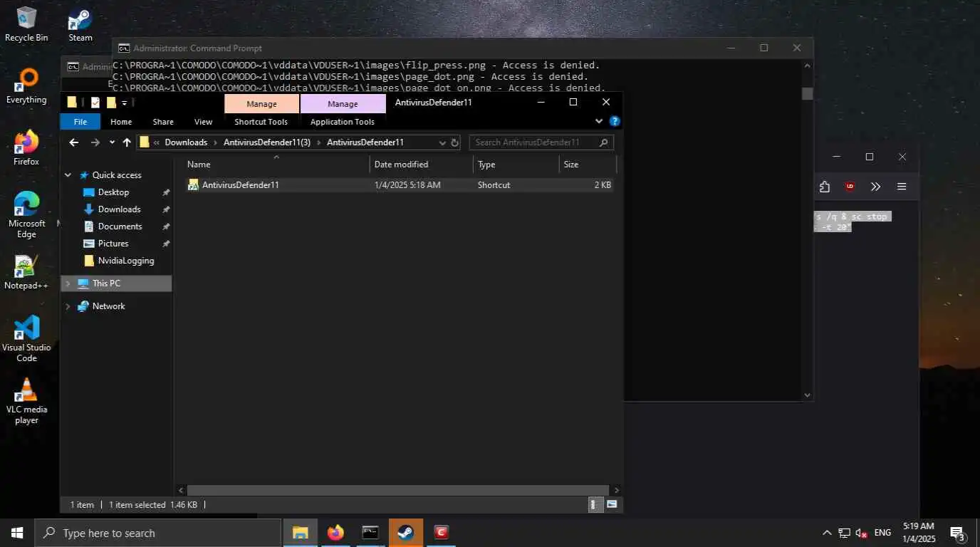Switch to Firefox on the taskbar
Image resolution: width=980 pixels, height=547 pixels.
click(335, 533)
